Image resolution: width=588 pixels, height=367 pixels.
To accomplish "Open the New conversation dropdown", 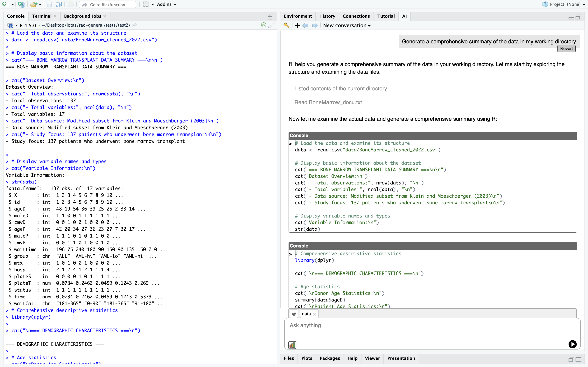I will (x=347, y=25).
